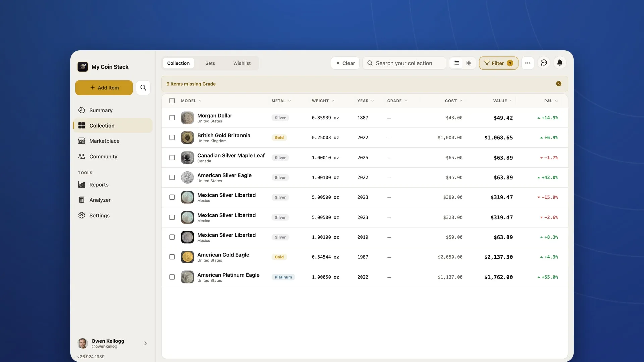
Task: Open Reports under Tools
Action: (x=113, y=185)
